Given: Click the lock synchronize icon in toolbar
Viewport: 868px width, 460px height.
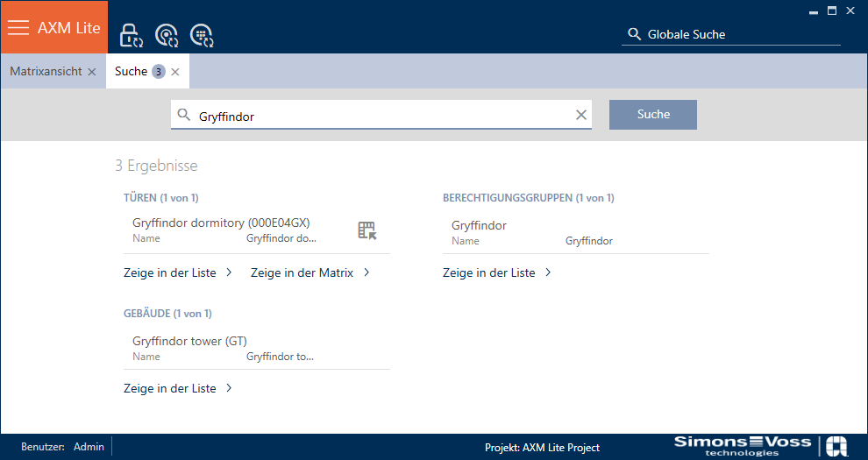Looking at the screenshot, I should 131,35.
